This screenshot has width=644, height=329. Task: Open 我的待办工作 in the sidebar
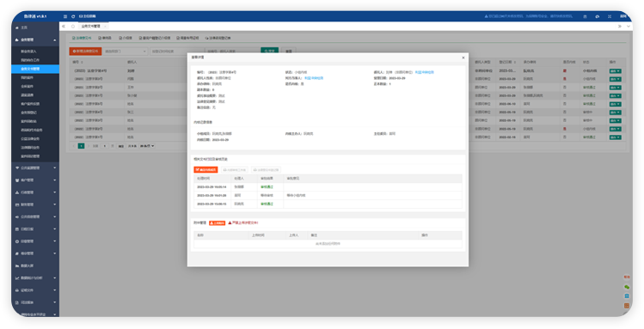coord(30,60)
